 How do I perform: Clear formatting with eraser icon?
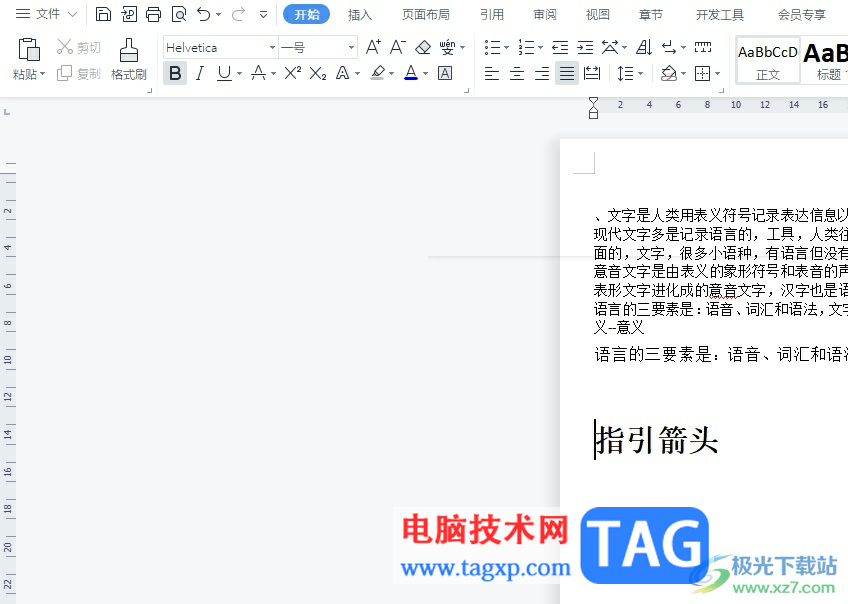pos(423,48)
